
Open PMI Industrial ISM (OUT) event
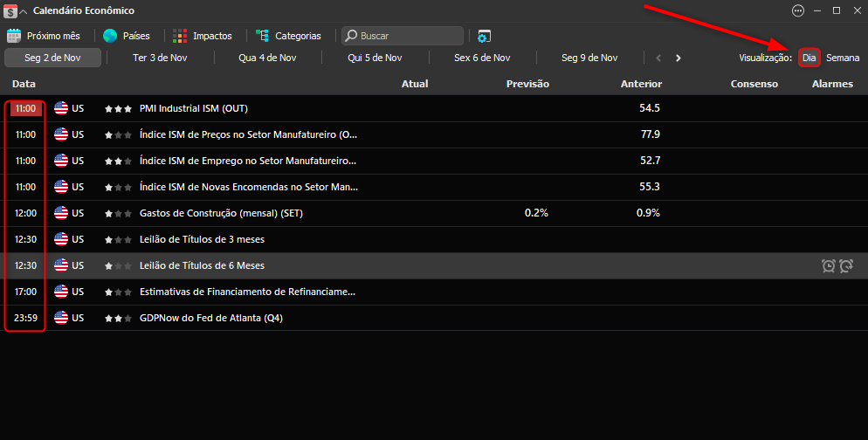[194, 108]
